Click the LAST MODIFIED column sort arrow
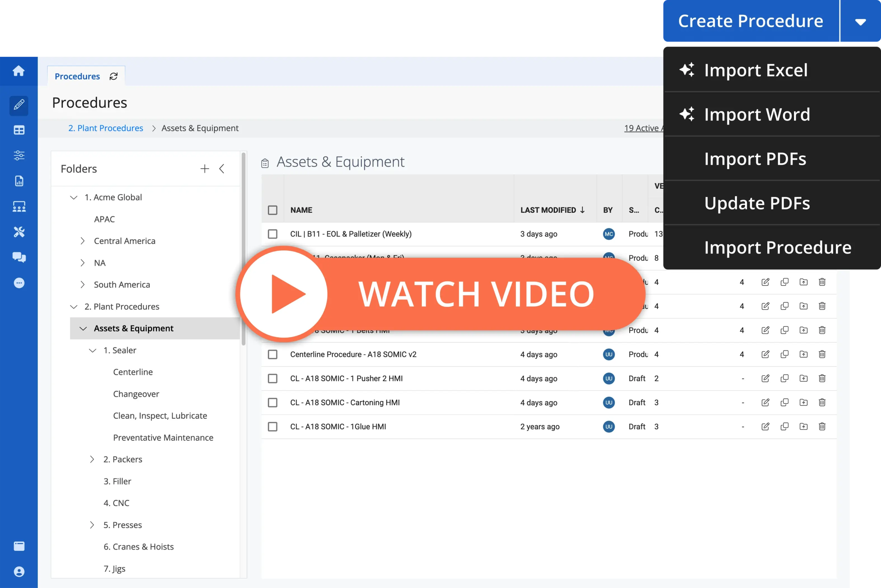 click(x=581, y=210)
